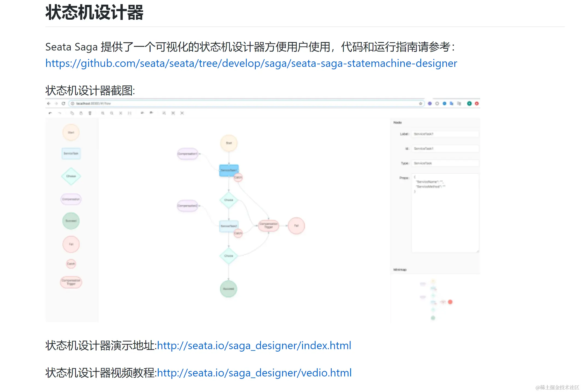Click the Label input field showing ServiceTask1
The height and width of the screenshot is (392, 581).
[445, 134]
